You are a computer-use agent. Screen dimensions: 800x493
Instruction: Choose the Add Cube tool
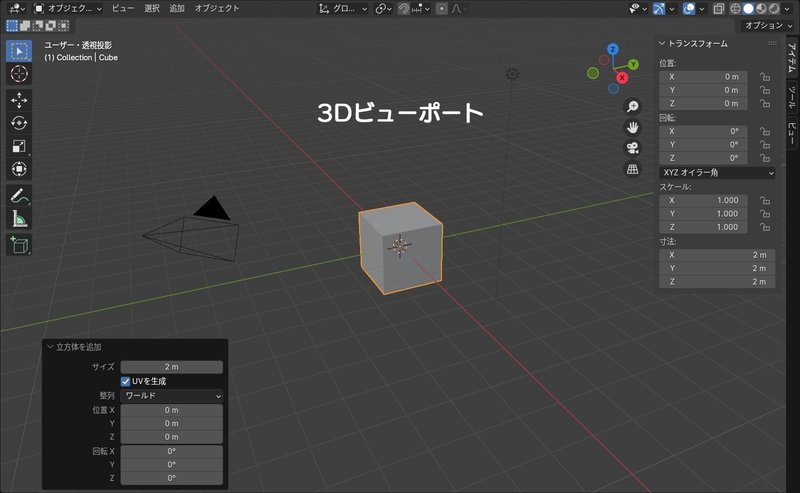point(19,245)
